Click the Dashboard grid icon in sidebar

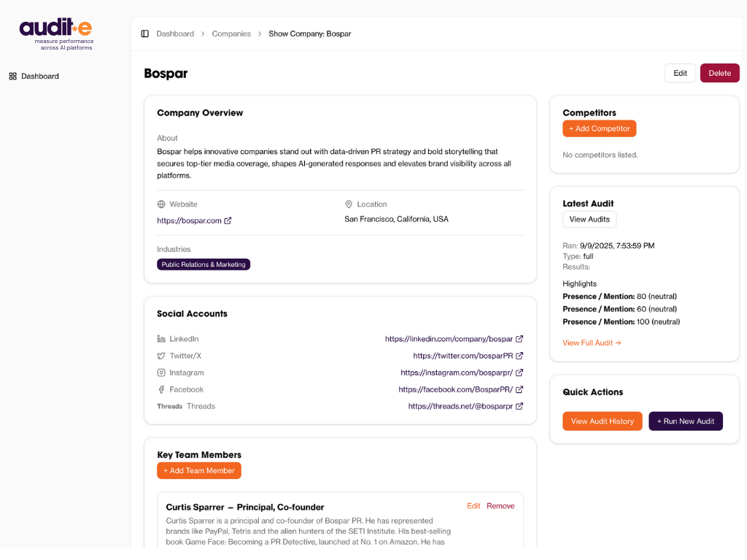point(12,76)
